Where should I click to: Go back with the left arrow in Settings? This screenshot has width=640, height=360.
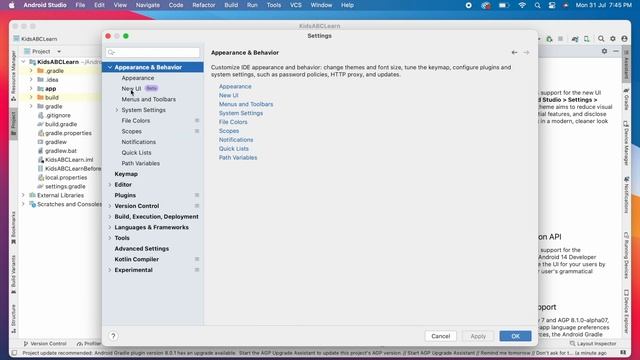514,53
